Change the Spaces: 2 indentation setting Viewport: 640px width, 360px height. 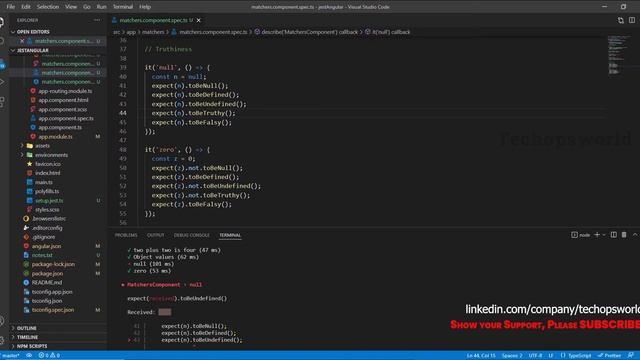[x=512, y=356]
